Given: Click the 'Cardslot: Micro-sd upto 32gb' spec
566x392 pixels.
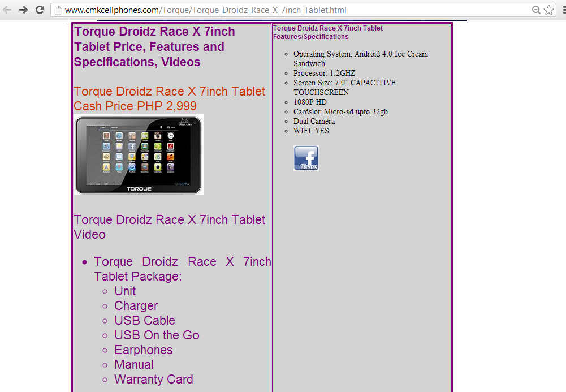Looking at the screenshot, I should [x=340, y=111].
